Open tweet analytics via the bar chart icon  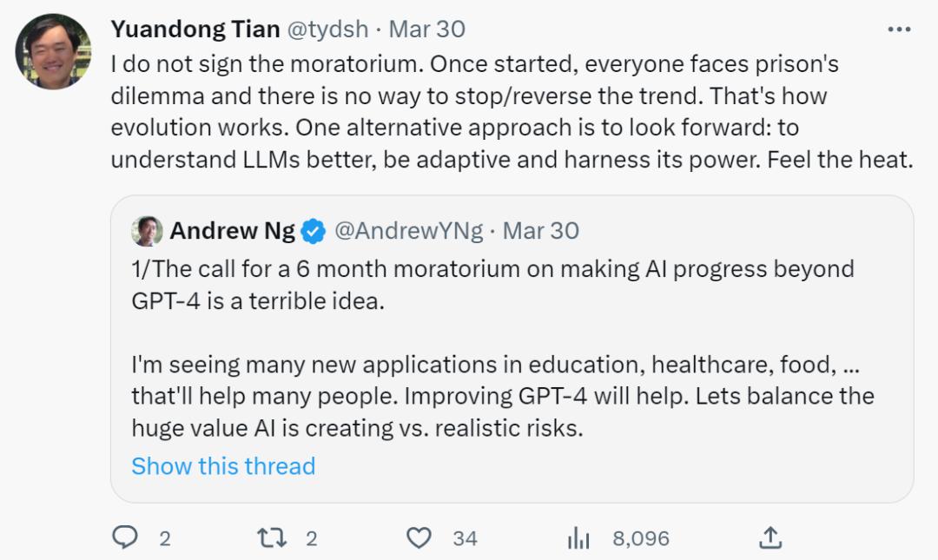(578, 538)
